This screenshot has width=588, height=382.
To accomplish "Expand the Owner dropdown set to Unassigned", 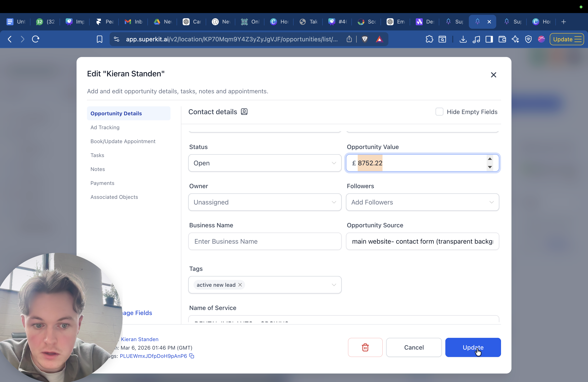I will (x=265, y=202).
